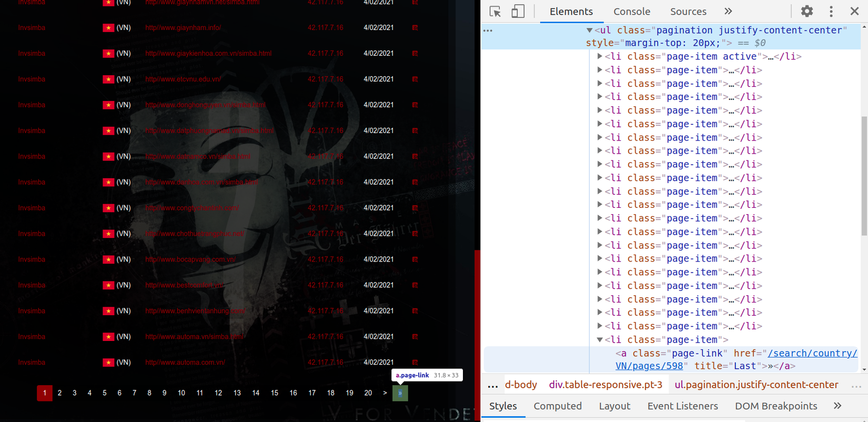Open mirror icon for automa.com.vn row
868x422 pixels.
415,363
